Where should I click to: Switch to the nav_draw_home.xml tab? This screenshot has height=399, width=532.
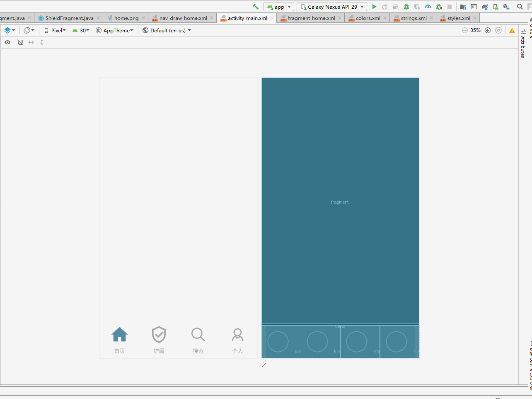183,18
